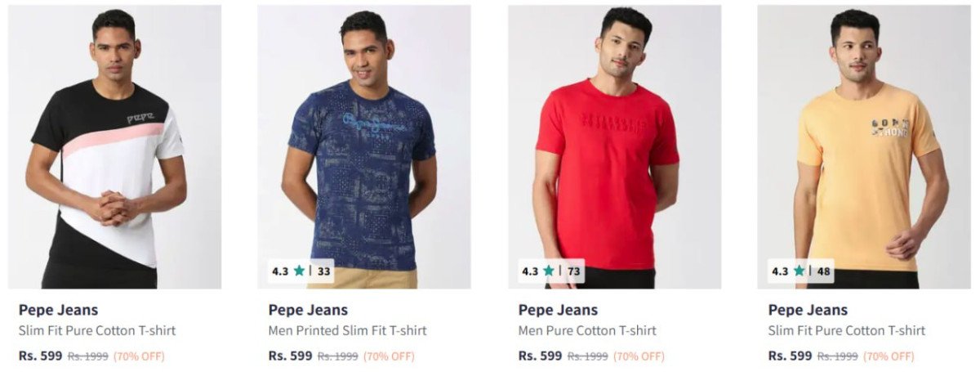This screenshot has width=980, height=372.
Task: Click Pepe Jeans brand under red tee
Action: coord(558,311)
